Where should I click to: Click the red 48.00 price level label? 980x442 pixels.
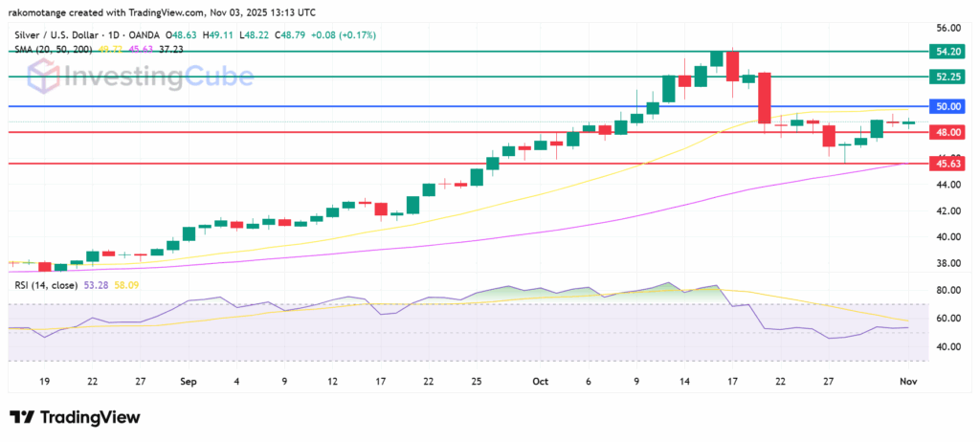point(947,133)
